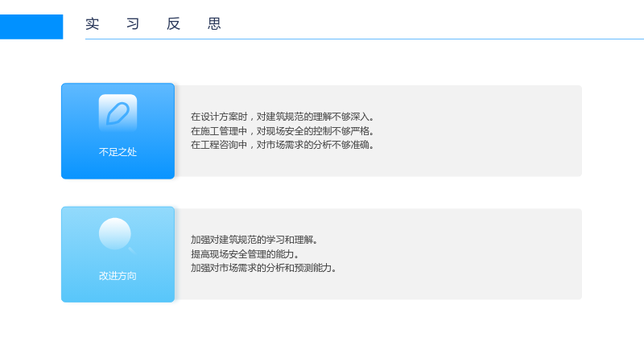Click the 实习反思 slide title

coord(153,24)
